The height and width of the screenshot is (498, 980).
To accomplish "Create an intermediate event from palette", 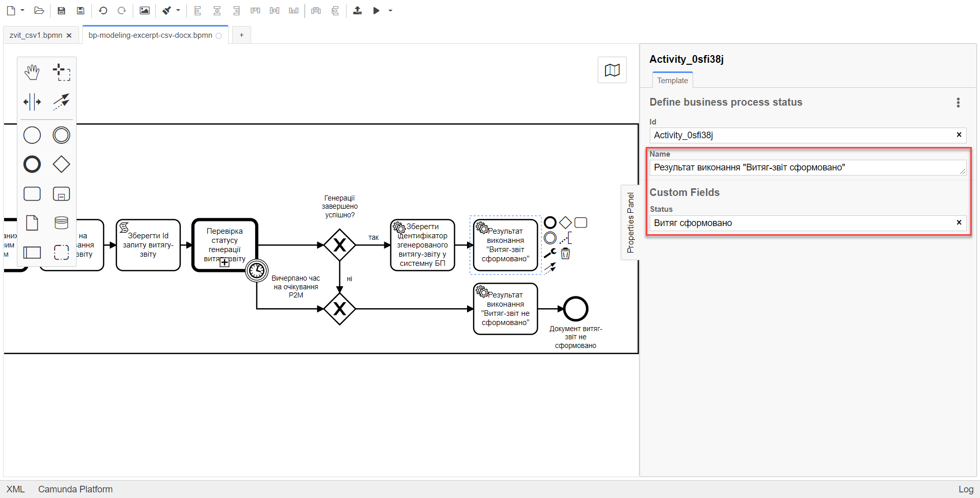I will point(61,135).
